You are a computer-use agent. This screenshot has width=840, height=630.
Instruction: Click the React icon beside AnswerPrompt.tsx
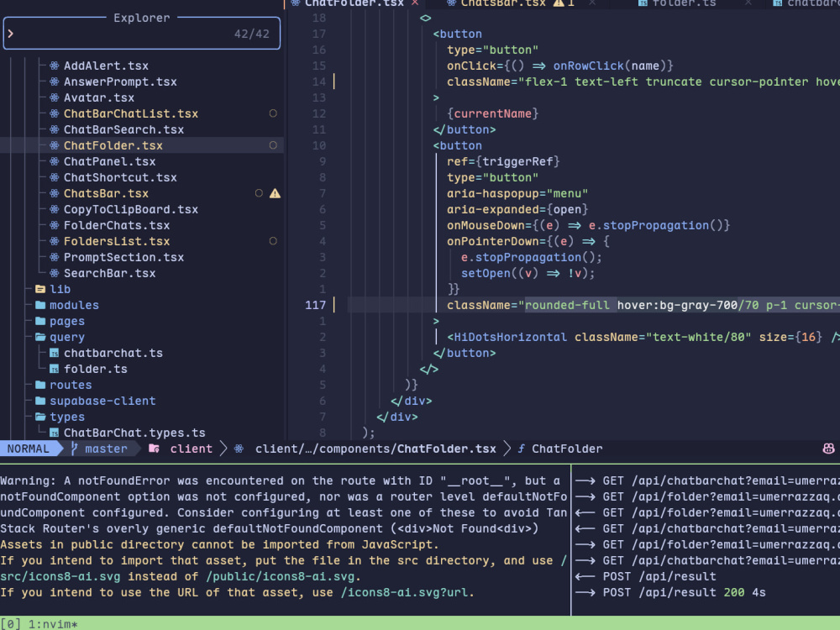coord(54,82)
